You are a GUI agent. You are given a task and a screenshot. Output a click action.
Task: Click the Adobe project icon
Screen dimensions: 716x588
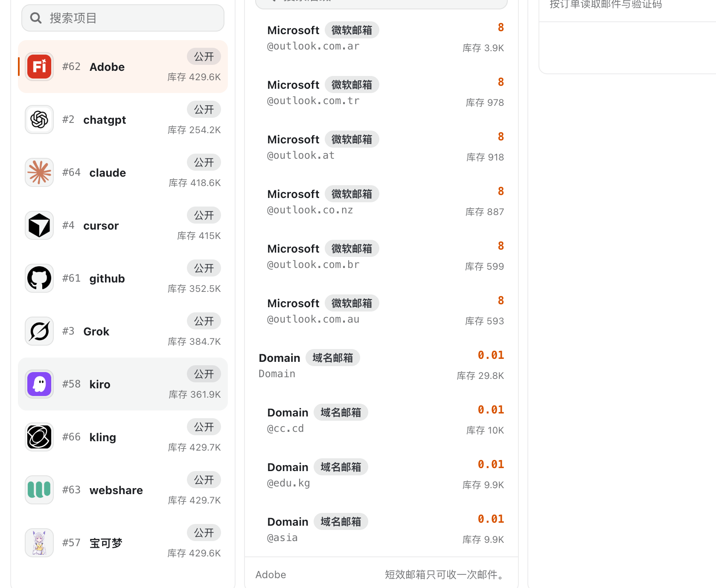pos(39,67)
